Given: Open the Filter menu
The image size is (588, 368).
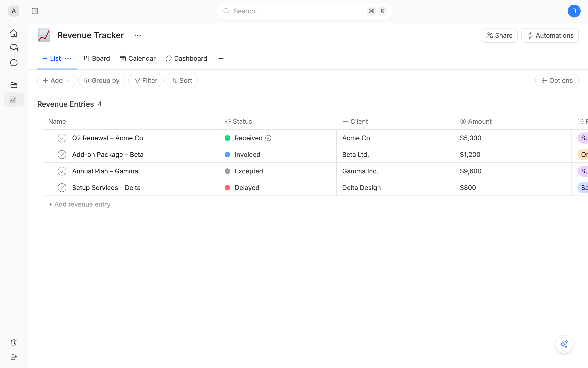Looking at the screenshot, I should 146,80.
